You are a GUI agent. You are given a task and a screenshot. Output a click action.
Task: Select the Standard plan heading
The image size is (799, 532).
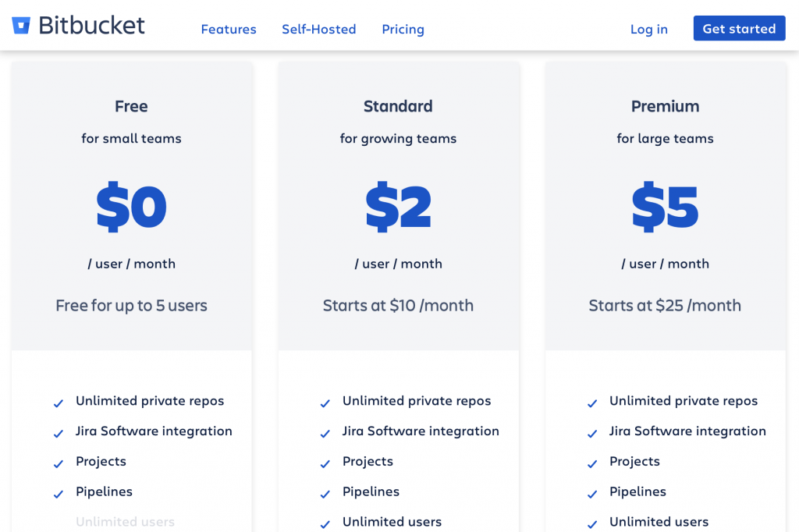click(398, 107)
